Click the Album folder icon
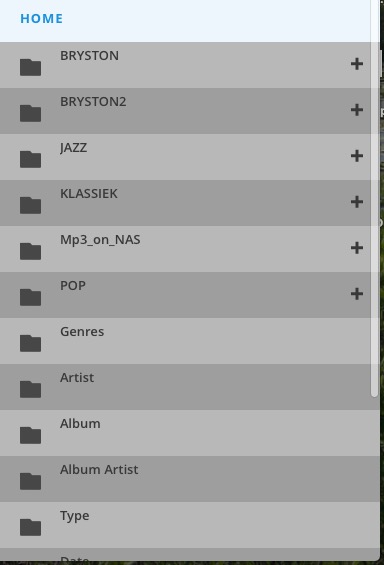 [x=30, y=435]
